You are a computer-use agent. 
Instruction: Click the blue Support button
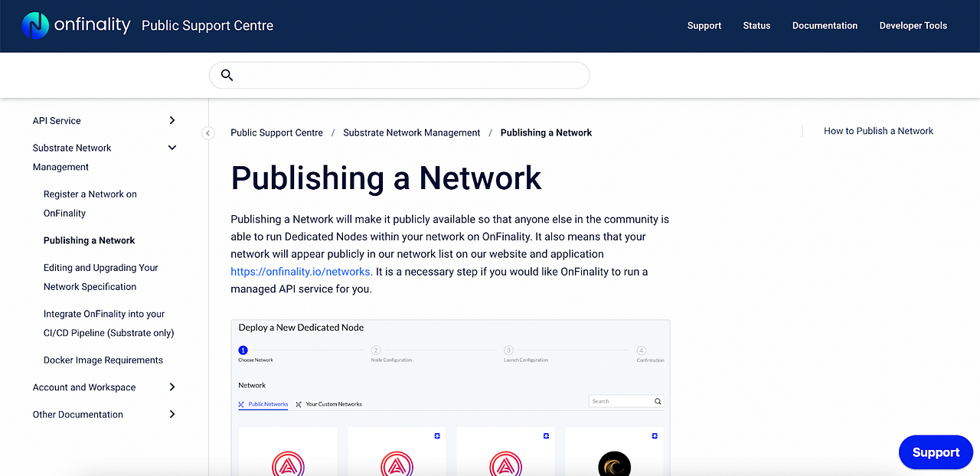[x=936, y=452]
